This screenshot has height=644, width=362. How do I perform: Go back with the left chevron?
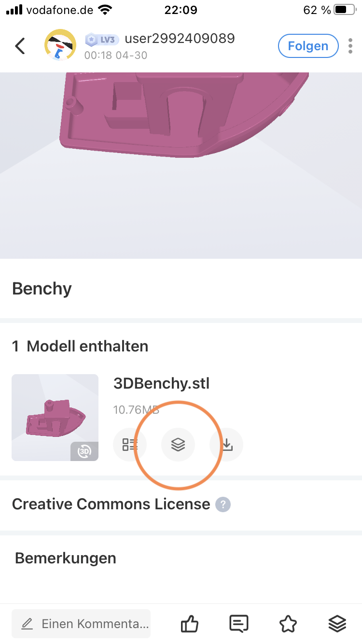coord(19,46)
